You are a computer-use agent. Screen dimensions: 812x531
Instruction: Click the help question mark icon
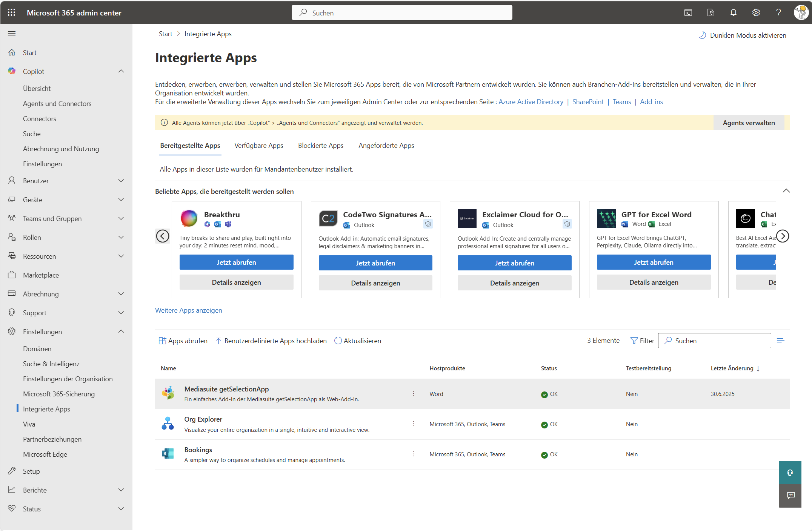(x=778, y=12)
